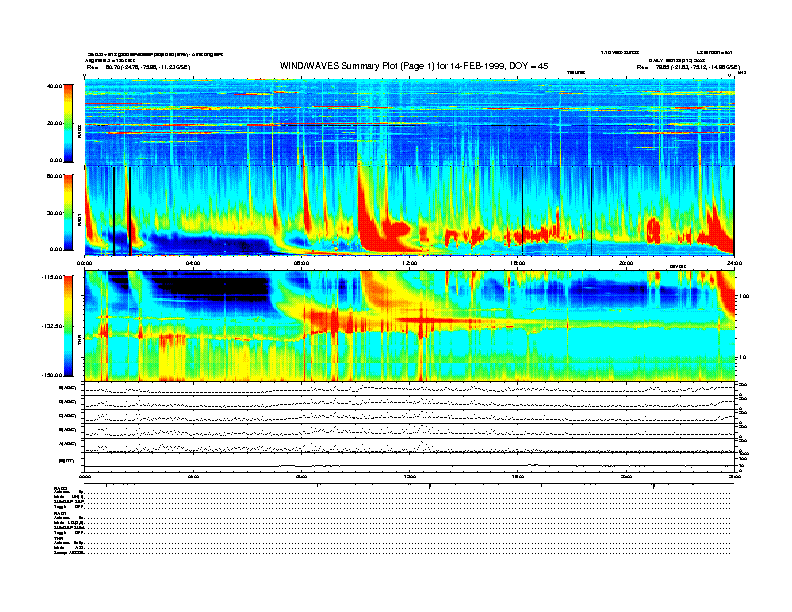Click the RAD1 color scale bar

pos(68,213)
